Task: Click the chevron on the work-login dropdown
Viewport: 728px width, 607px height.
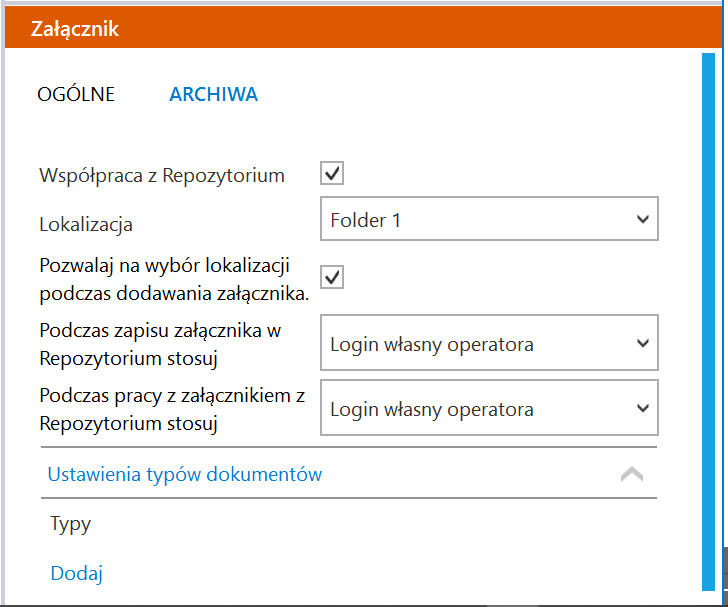Action: (643, 408)
